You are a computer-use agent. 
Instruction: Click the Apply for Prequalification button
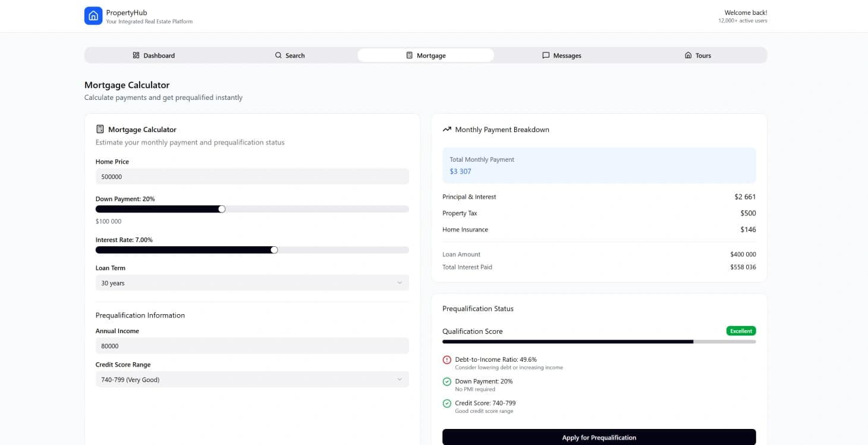tap(599, 437)
